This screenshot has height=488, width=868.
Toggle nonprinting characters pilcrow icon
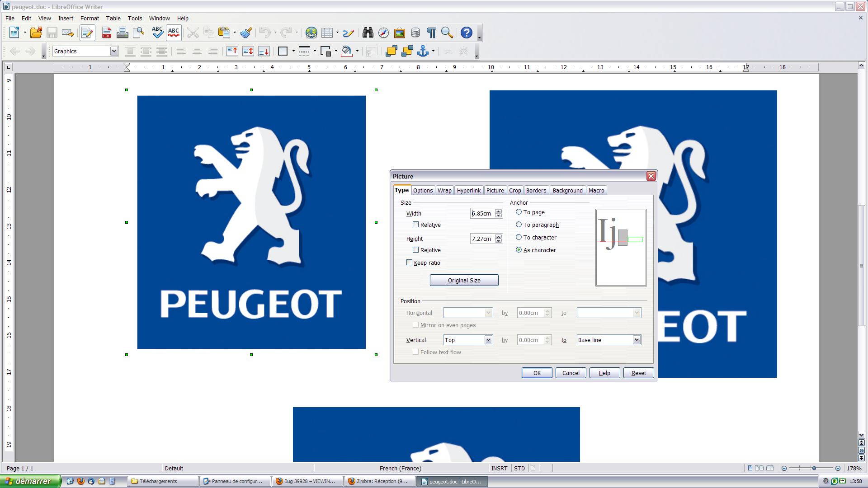click(x=431, y=33)
